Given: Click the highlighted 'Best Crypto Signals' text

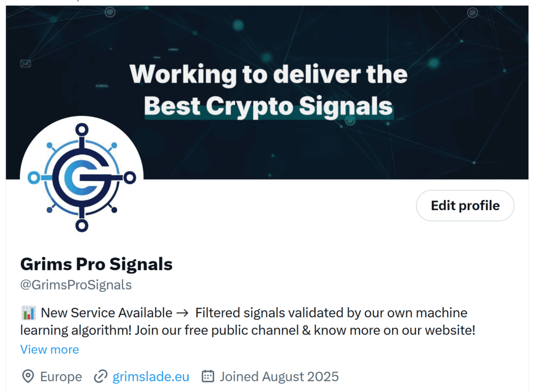Looking at the screenshot, I should 268,106.
